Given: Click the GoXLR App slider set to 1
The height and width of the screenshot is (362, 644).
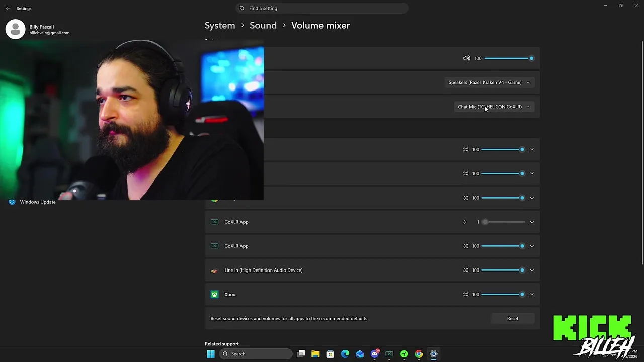Looking at the screenshot, I should pyautogui.click(x=504, y=222).
